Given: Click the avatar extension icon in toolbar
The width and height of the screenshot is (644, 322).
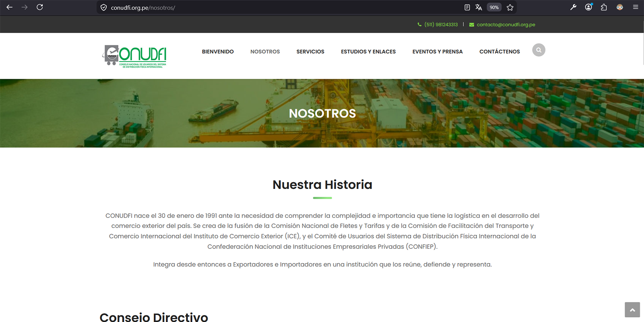Looking at the screenshot, I should coord(620,7).
